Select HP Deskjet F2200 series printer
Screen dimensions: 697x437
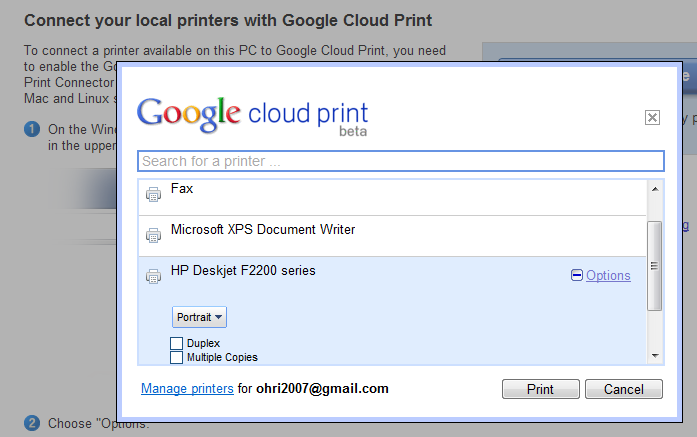point(243,271)
